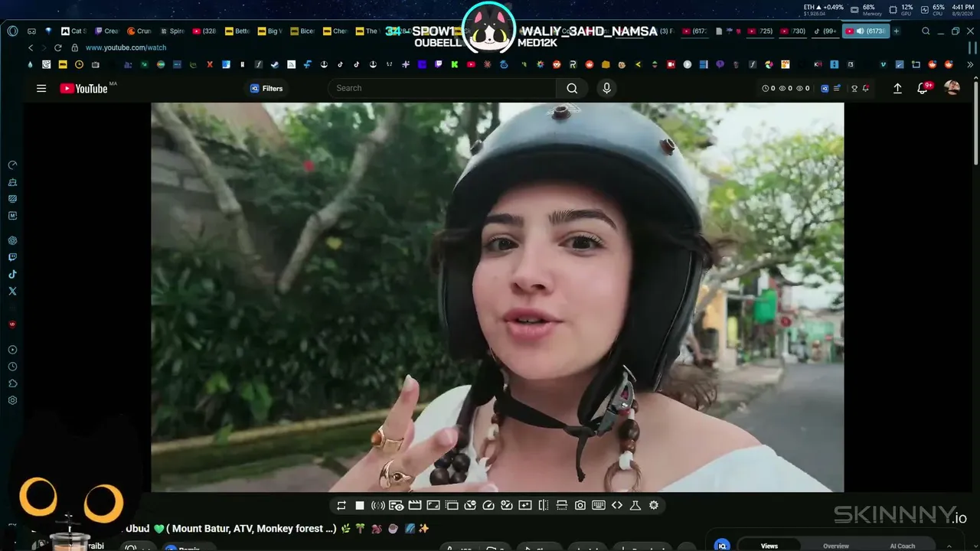Select the vidIQ AI Coach tab
This screenshot has width=980, height=551.
pos(902,546)
